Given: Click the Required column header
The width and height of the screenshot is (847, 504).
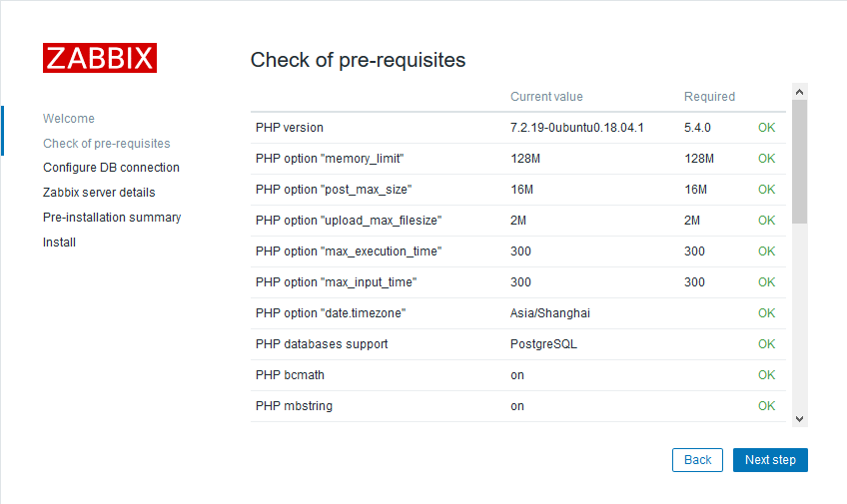Looking at the screenshot, I should pyautogui.click(x=709, y=97).
